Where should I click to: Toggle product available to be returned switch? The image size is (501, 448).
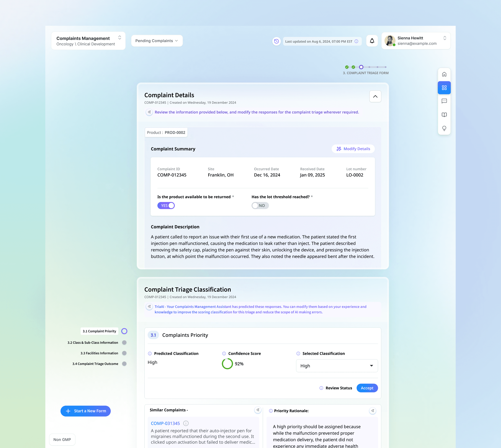point(166,206)
